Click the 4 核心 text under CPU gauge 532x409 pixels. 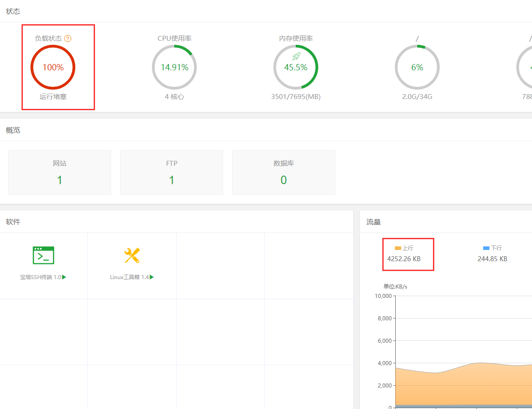[x=174, y=97]
